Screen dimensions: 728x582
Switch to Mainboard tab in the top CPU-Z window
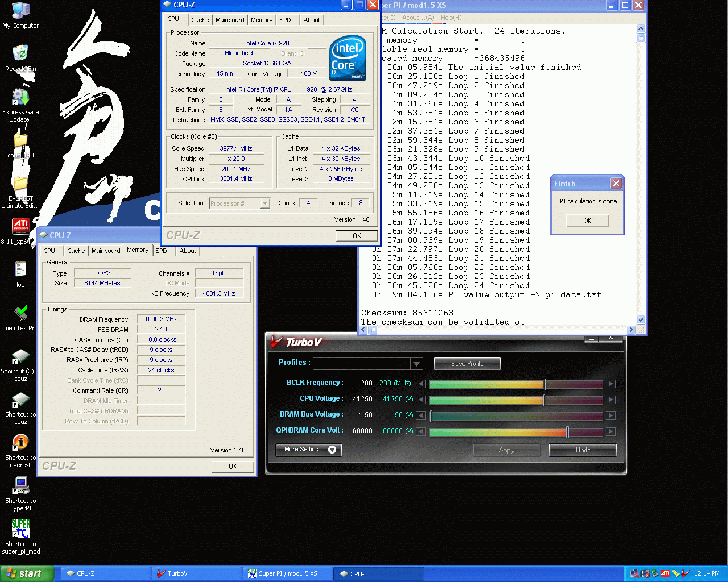click(x=230, y=20)
